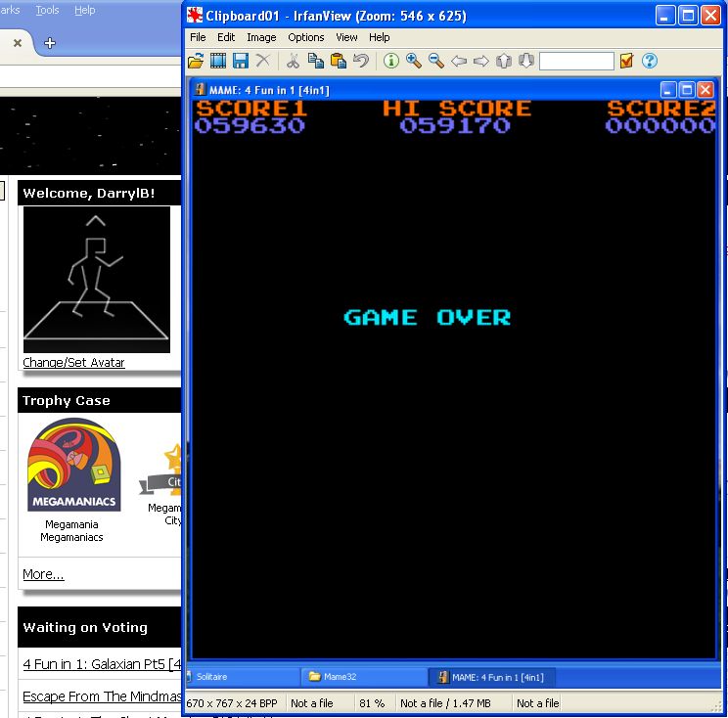Undo with the curved arrow icon

click(361, 61)
